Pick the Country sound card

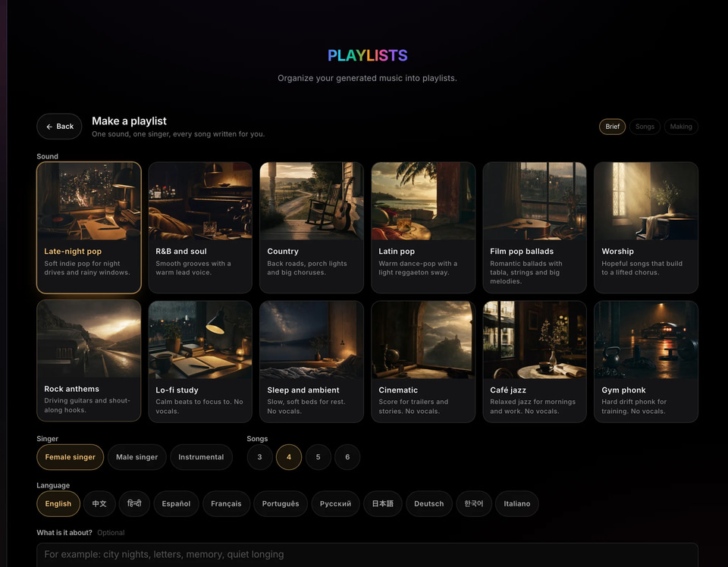click(x=312, y=227)
